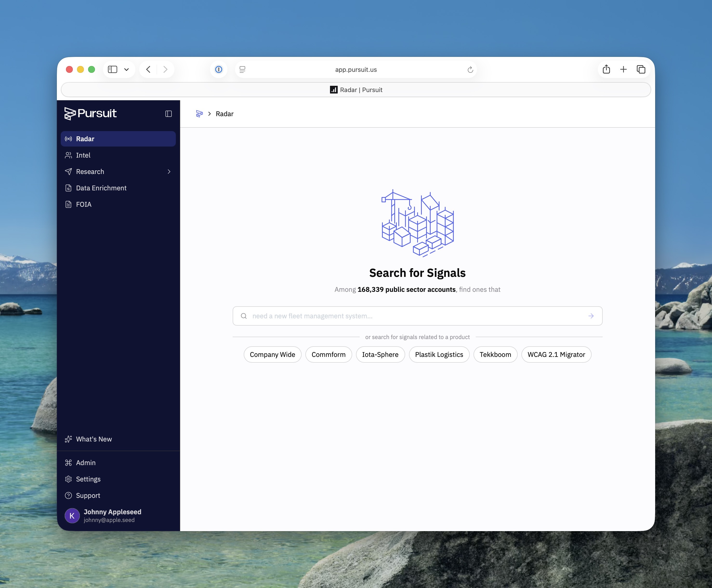This screenshot has width=712, height=588.
Task: Open the Support help link
Action: 88,495
